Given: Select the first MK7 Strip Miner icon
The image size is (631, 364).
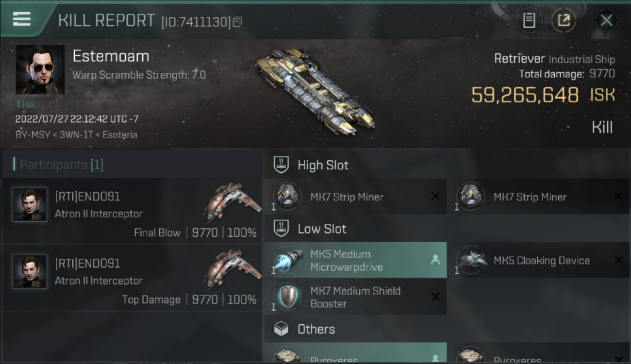Looking at the screenshot, I should (286, 196).
